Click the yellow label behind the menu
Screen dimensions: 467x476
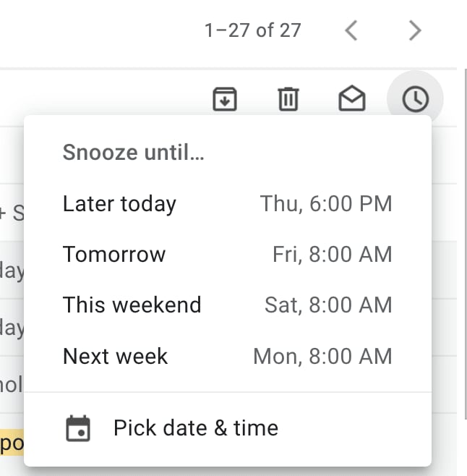point(12,443)
